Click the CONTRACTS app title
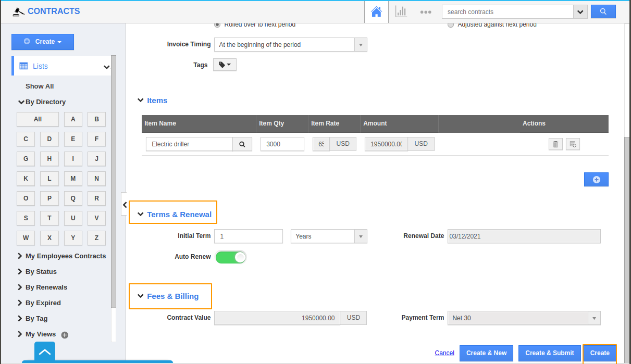This screenshot has height=364, width=631. tap(54, 11)
